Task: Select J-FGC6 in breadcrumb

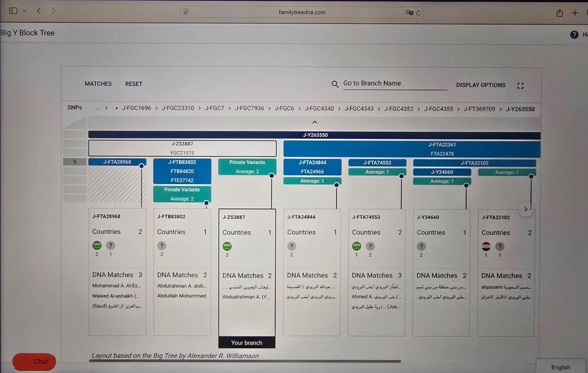Action: (x=285, y=109)
